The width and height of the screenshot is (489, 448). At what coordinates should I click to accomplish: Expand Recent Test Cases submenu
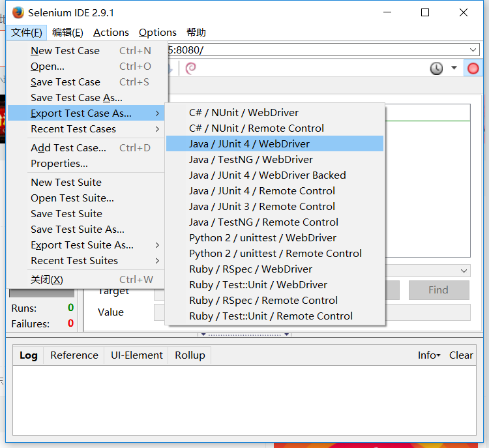click(x=87, y=129)
